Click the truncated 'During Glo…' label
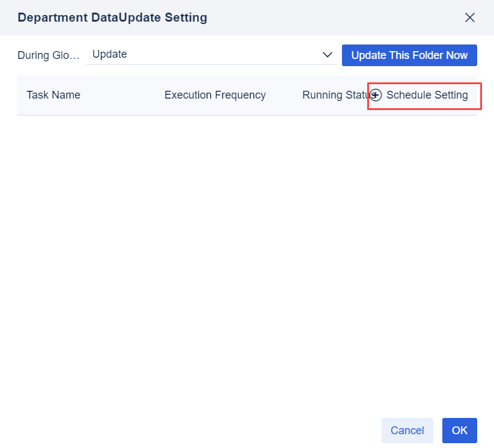Image resolution: width=494 pixels, height=448 pixels. [48, 55]
